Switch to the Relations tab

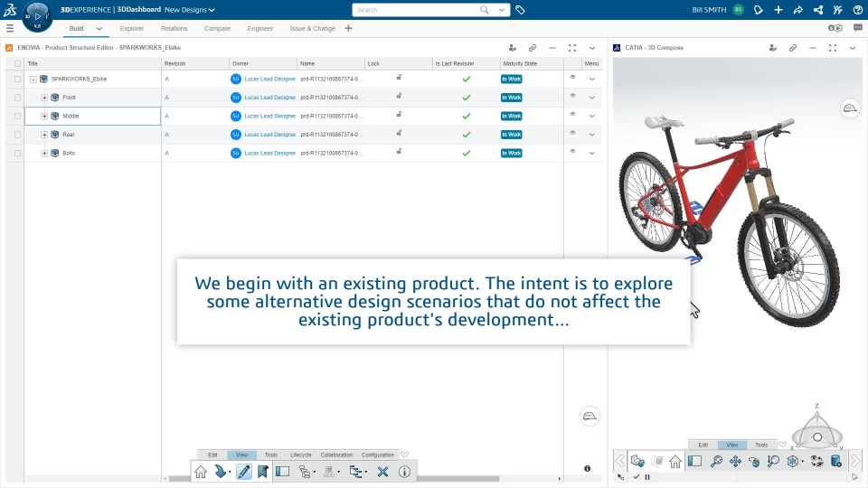[x=174, y=28]
